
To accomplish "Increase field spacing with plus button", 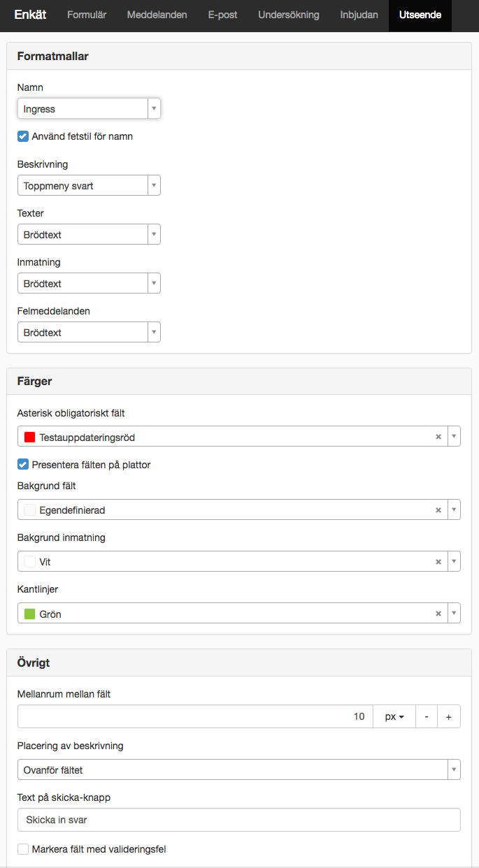I will click(449, 716).
